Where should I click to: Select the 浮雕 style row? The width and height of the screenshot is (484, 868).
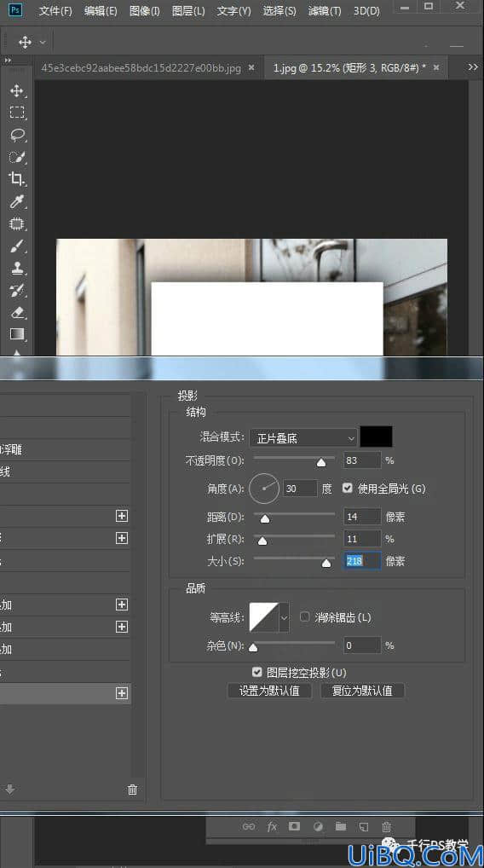(66, 449)
